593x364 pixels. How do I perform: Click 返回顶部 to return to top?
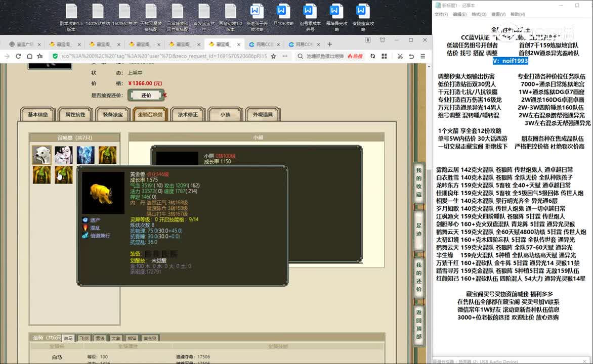[418, 324]
